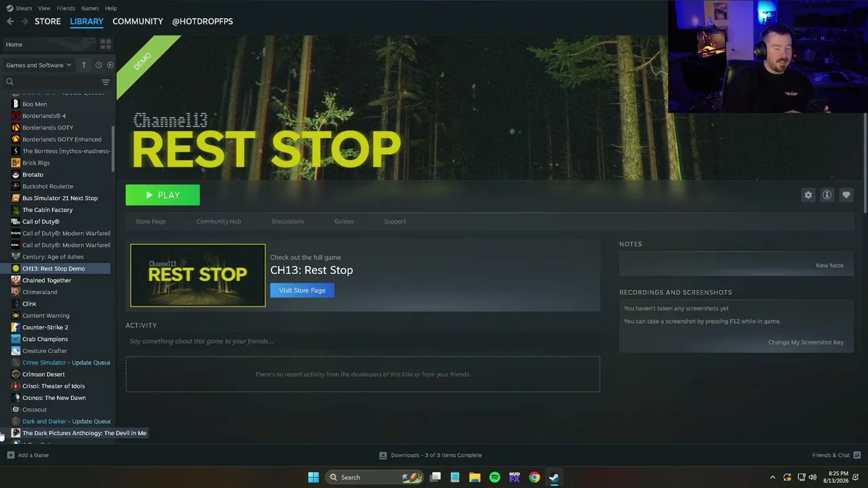Select Buckshot Roulette in the library
Image resolution: width=868 pixels, height=488 pixels.
click(x=47, y=186)
